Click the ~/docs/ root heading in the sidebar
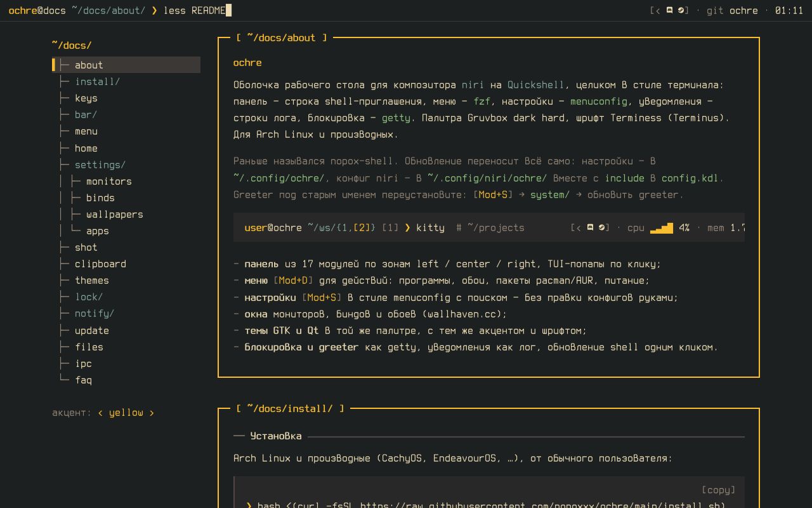 72,45
